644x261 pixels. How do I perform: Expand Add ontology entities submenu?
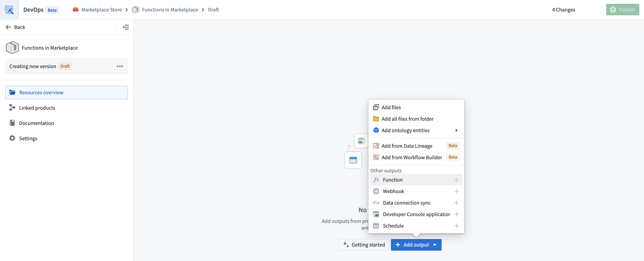(x=456, y=130)
